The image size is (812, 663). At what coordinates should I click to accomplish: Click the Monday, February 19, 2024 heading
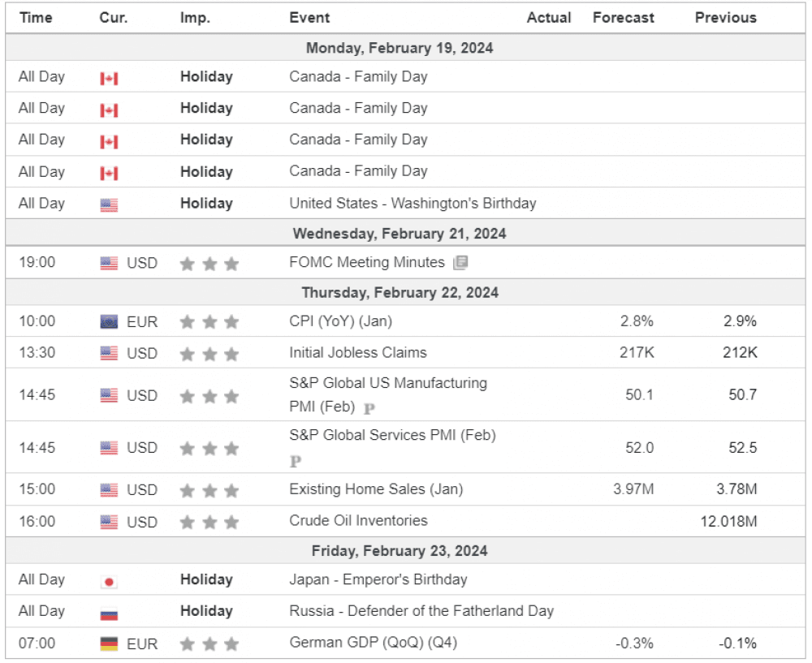[400, 48]
